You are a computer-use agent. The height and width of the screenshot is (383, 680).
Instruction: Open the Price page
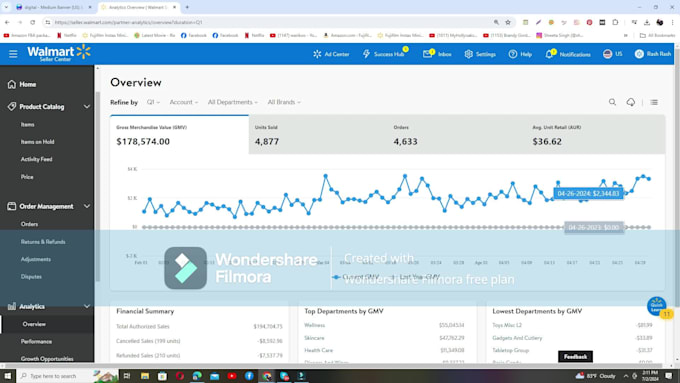[27, 177]
